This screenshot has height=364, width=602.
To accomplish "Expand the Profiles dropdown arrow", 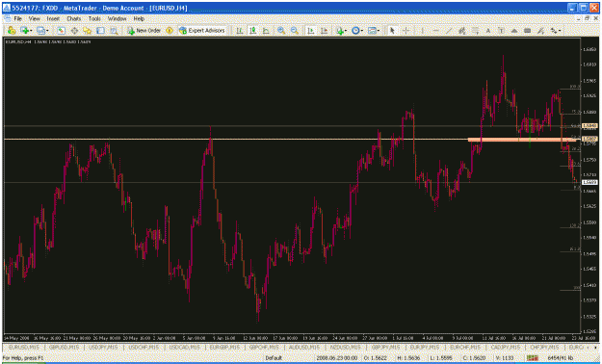I will pos(47,31).
